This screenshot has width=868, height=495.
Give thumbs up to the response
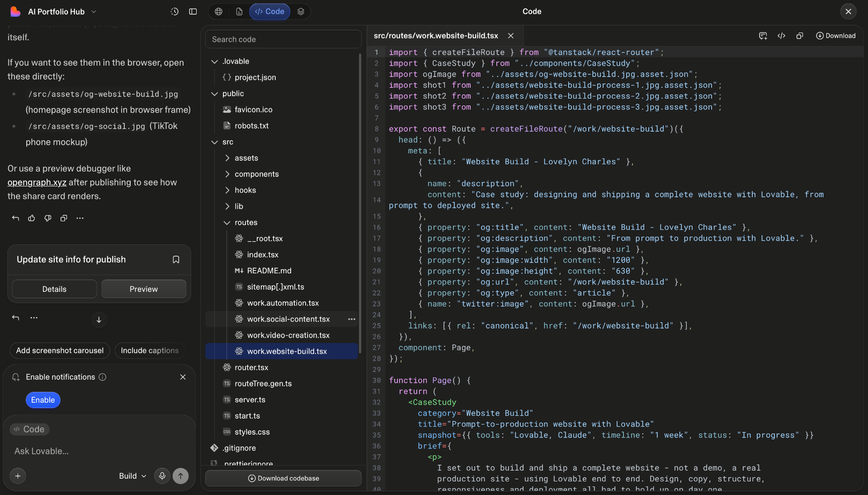tap(32, 218)
